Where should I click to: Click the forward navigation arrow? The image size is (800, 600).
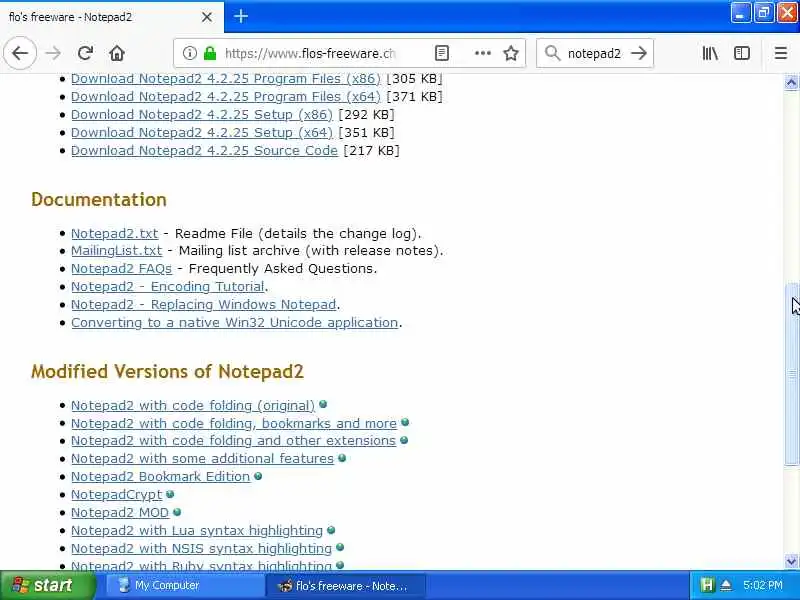53,53
